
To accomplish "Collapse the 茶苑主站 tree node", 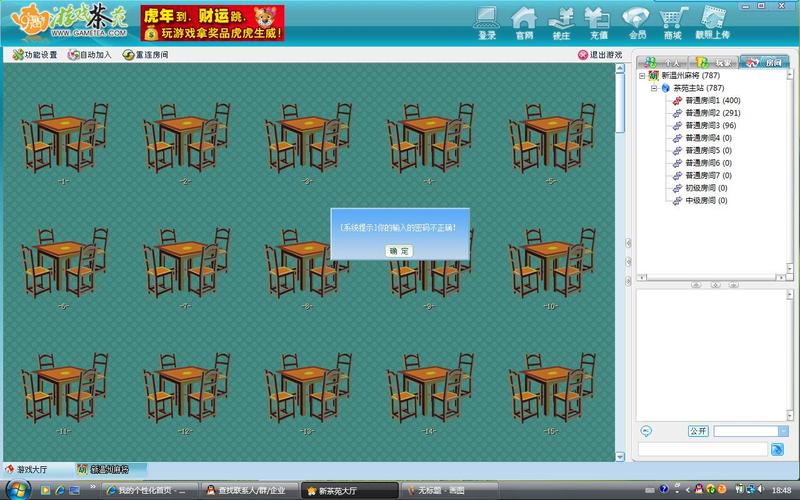I will coord(654,88).
